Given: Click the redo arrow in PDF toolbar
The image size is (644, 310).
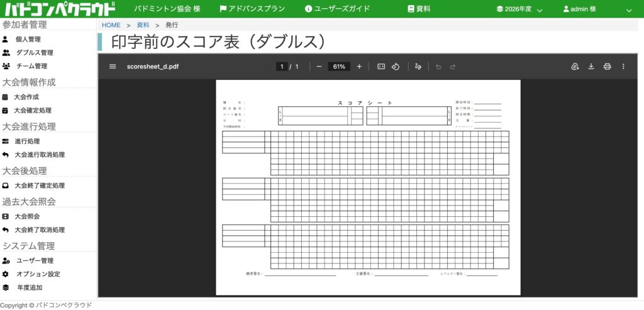Looking at the screenshot, I should pyautogui.click(x=452, y=67).
